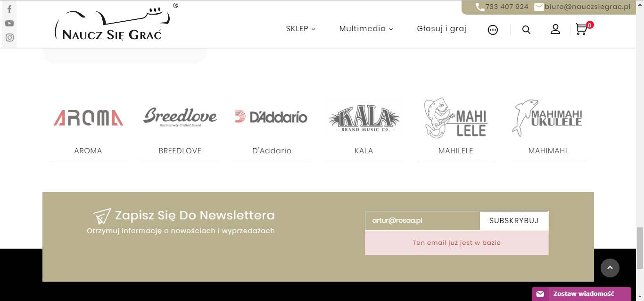Open the Instagram social icon
Viewport: 644px width, 301px height.
[9, 38]
